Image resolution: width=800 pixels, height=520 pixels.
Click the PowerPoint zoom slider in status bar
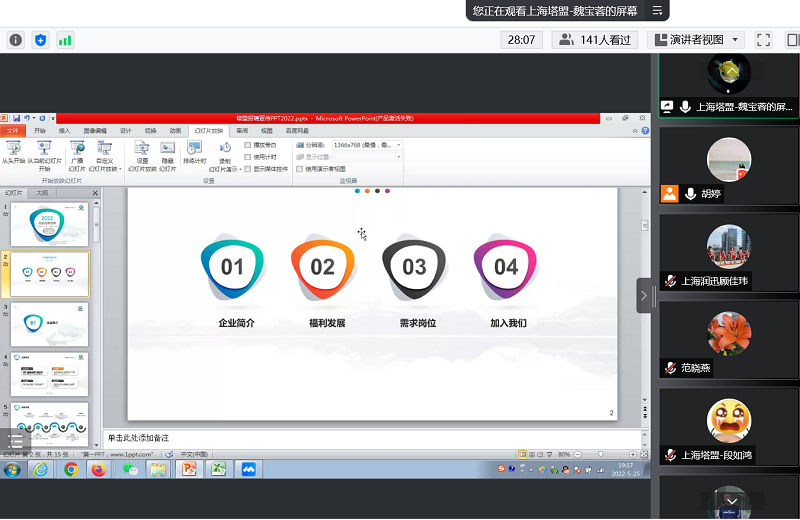(x=600, y=454)
